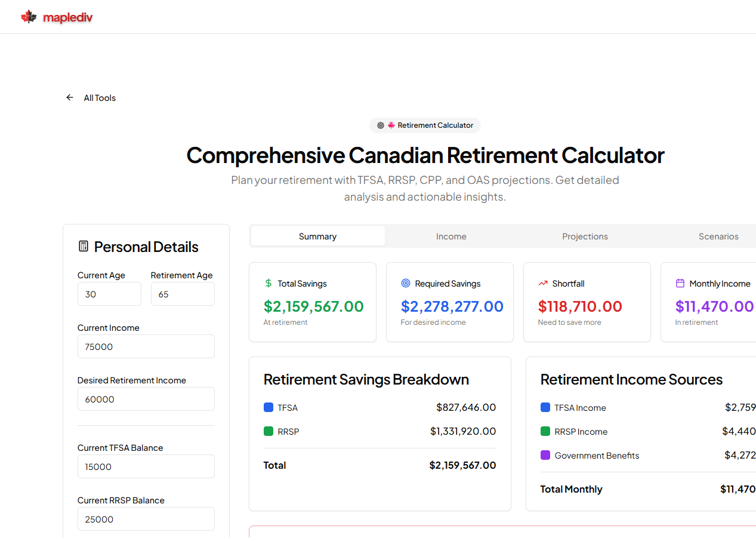Click the Retirement Age field showing 65
Screen dimensions: 756x541
pos(183,294)
